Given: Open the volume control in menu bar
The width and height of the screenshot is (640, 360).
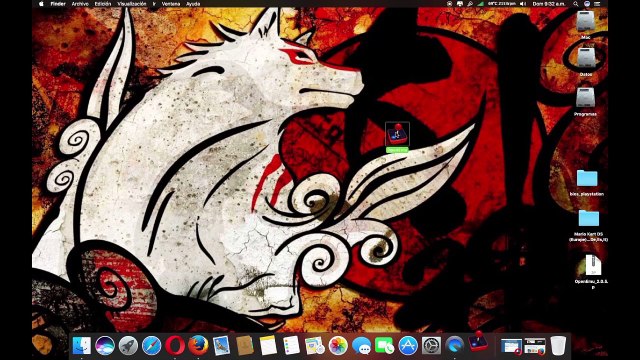Looking at the screenshot, I should (x=523, y=4).
